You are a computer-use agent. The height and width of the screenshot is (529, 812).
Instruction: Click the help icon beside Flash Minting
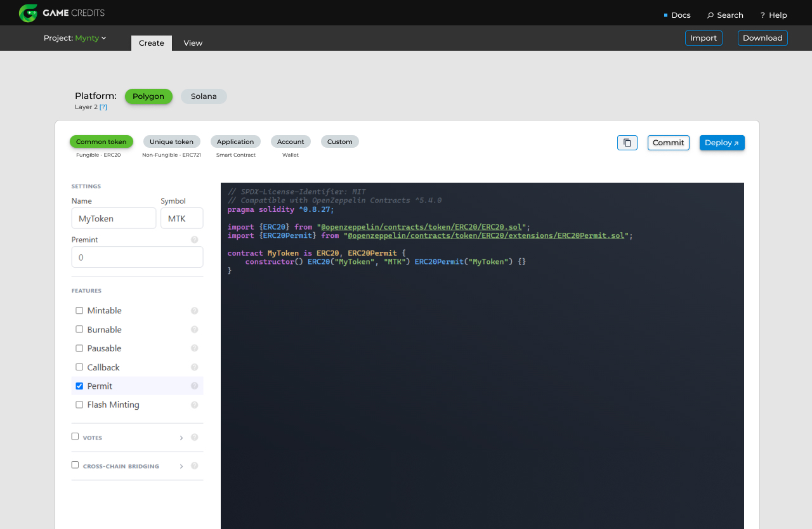pos(194,405)
